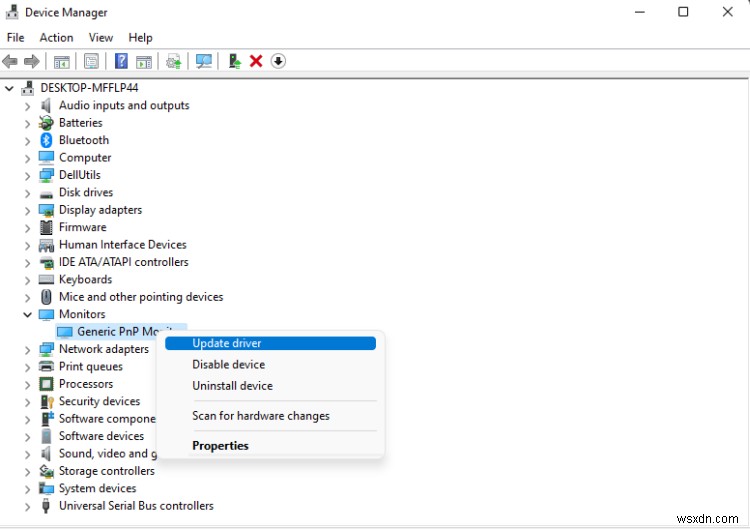Image resolution: width=750 pixels, height=529 pixels.
Task: Click the Security devices key icon
Action: click(47, 402)
